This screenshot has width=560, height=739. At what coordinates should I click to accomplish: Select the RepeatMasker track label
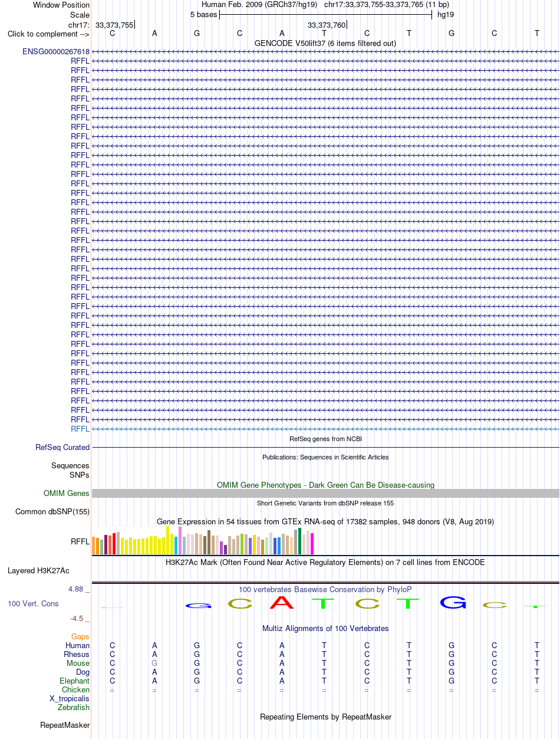tap(65, 725)
